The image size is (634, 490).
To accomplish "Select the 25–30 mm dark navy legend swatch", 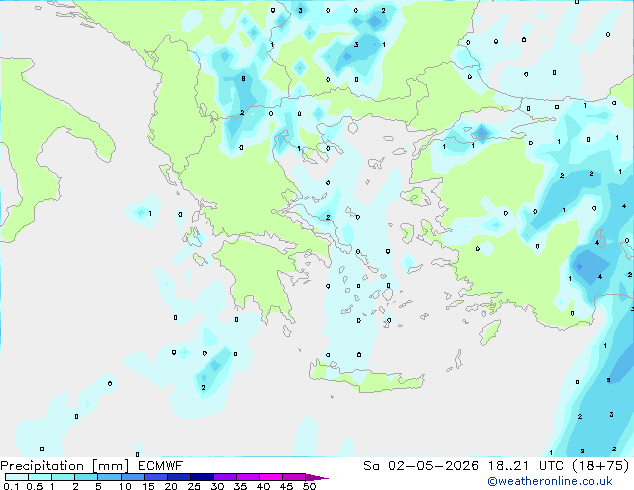I will (x=201, y=477).
